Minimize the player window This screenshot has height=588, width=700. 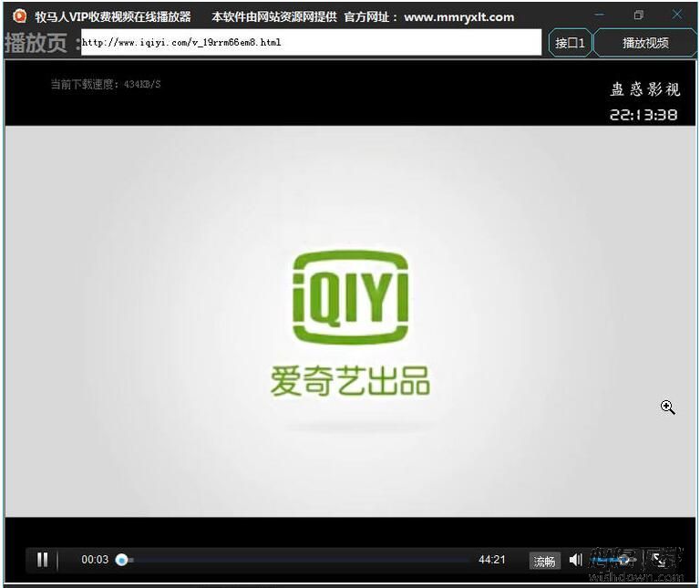[x=599, y=15]
